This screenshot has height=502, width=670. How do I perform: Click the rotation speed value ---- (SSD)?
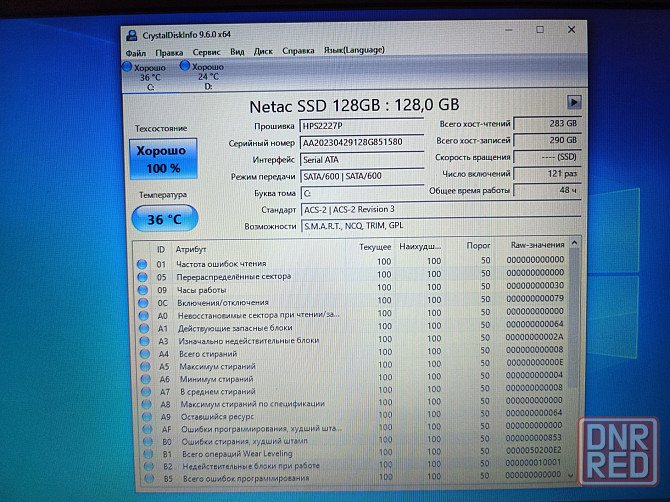coord(547,157)
